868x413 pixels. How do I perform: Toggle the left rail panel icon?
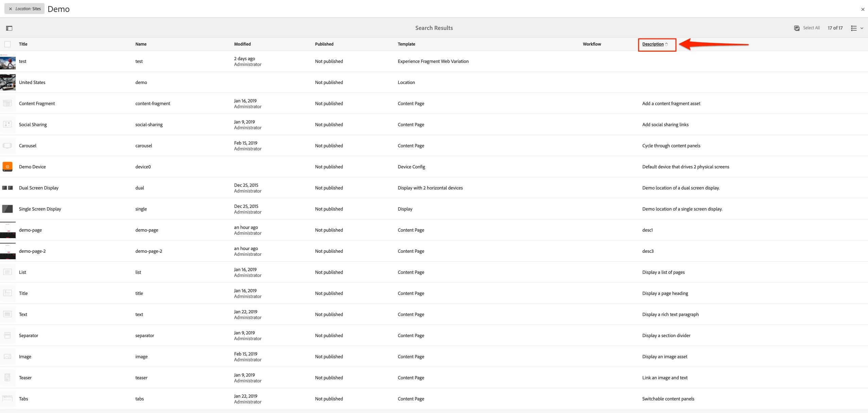pos(9,28)
